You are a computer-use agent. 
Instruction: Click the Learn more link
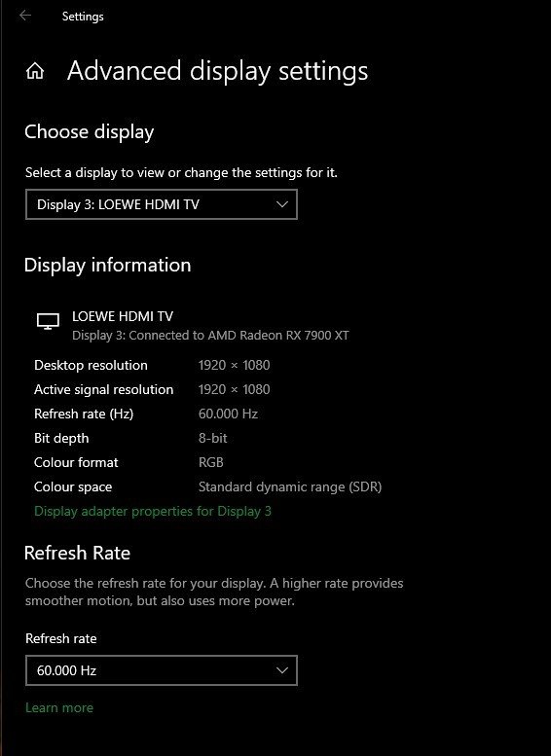(58, 707)
